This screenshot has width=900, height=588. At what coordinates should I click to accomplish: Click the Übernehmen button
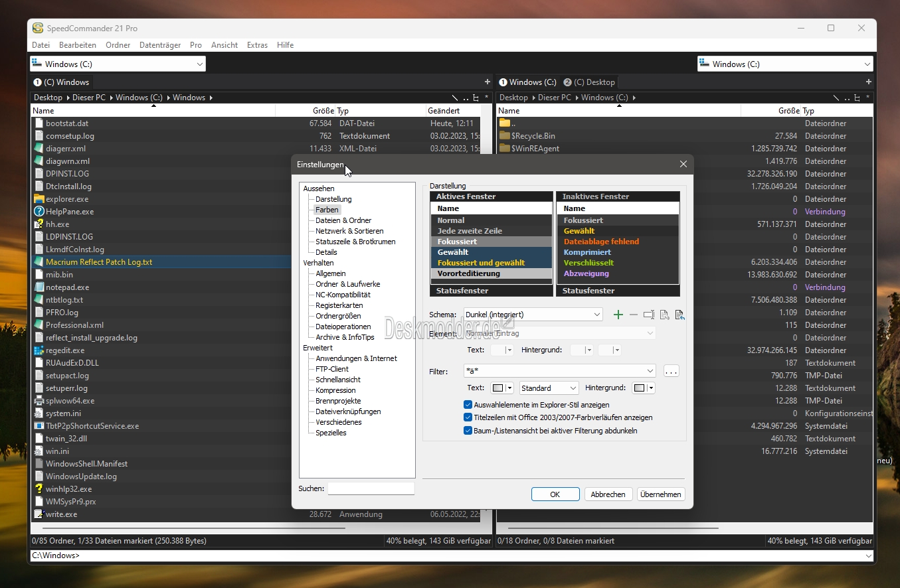pos(661,494)
